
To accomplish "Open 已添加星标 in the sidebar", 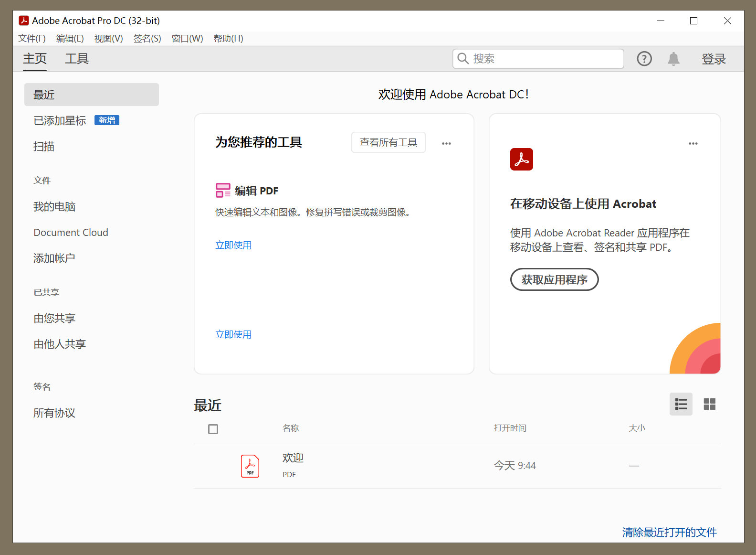I will 60,121.
